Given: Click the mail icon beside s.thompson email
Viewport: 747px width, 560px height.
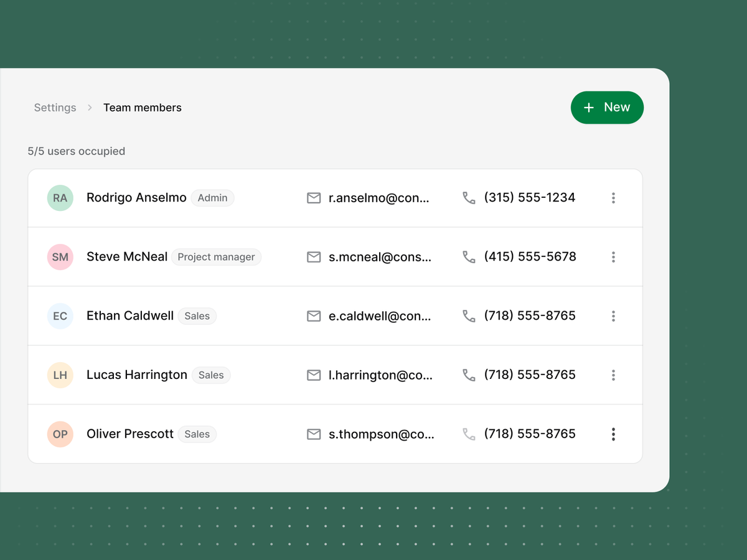Looking at the screenshot, I should (314, 434).
